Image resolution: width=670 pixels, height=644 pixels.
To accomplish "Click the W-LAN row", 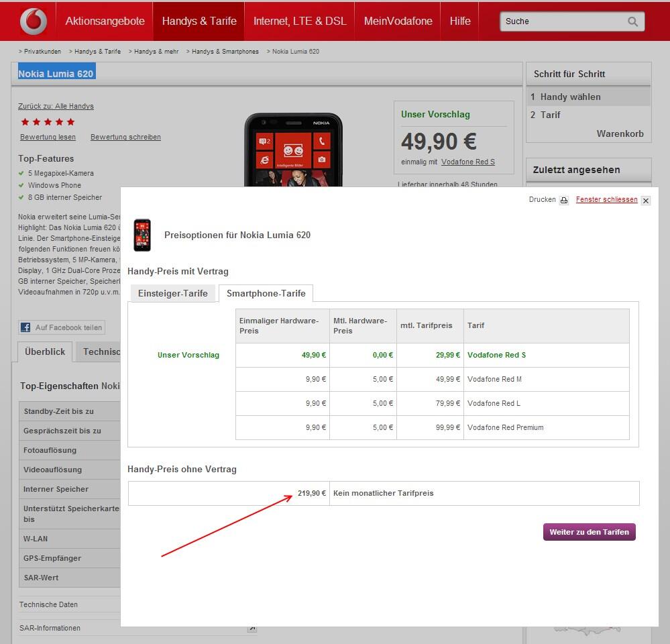I will tap(70, 539).
